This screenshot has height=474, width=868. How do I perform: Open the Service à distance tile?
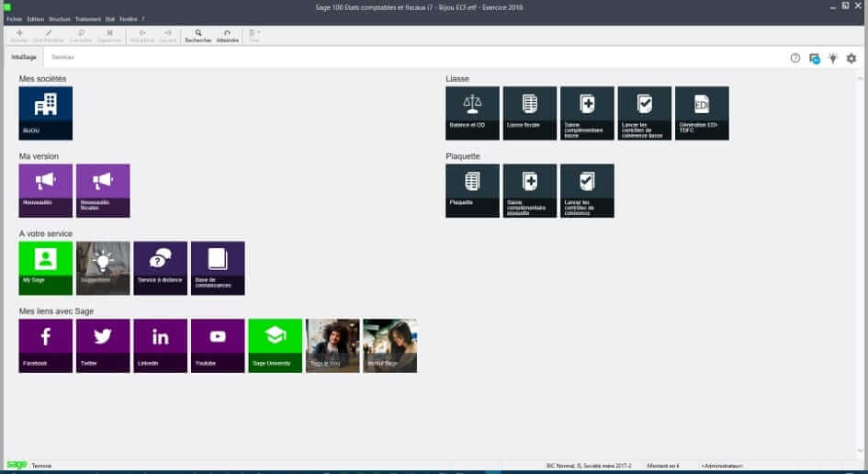pyautogui.click(x=161, y=268)
